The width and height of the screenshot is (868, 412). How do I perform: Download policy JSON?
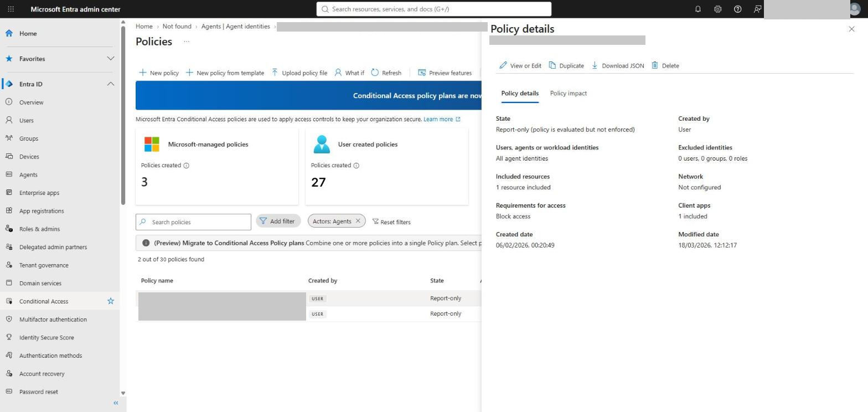tap(618, 65)
